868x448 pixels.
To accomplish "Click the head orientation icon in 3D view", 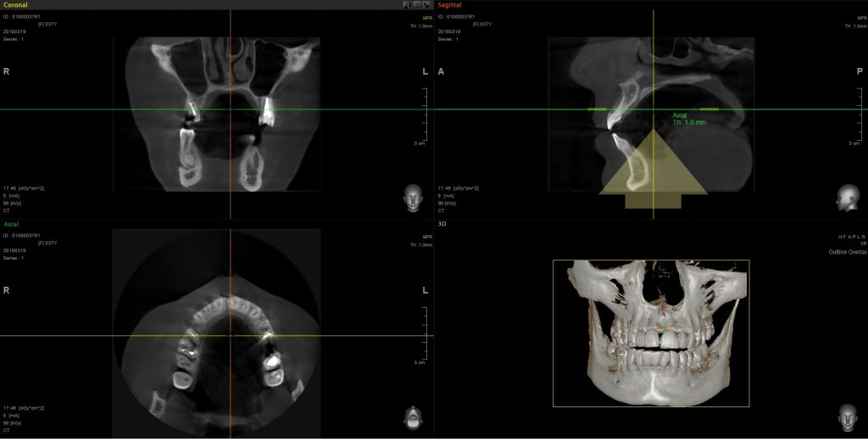I will [x=847, y=417].
